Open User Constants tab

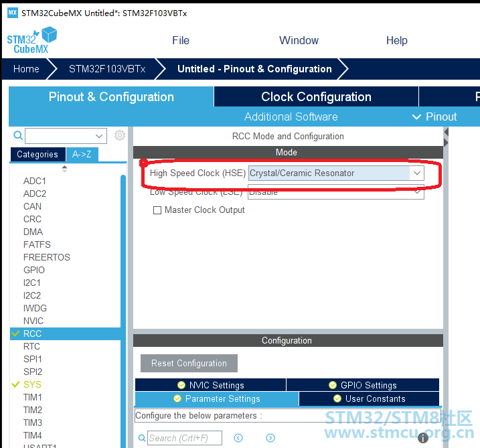click(369, 398)
